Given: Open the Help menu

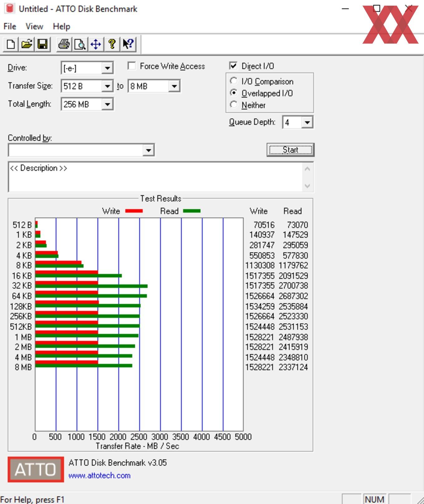Looking at the screenshot, I should (61, 26).
